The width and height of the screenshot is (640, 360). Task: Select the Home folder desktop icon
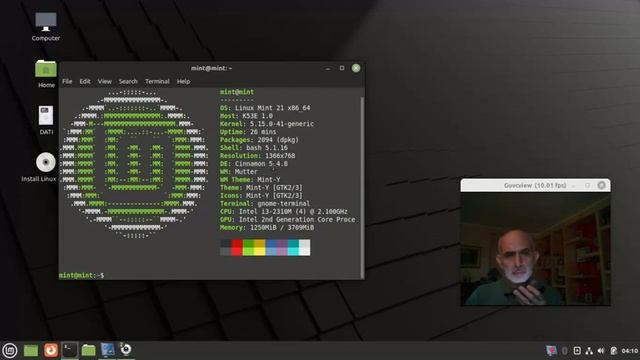pos(46,74)
